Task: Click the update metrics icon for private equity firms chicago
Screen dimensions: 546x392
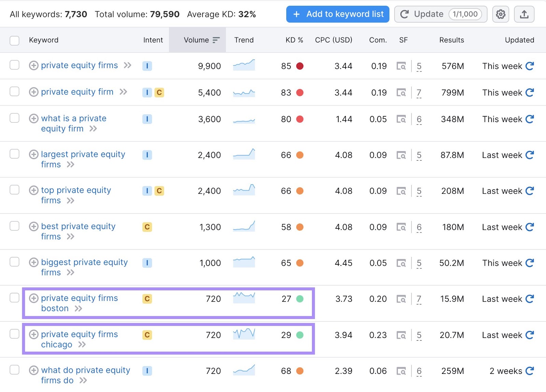Action: [530, 335]
